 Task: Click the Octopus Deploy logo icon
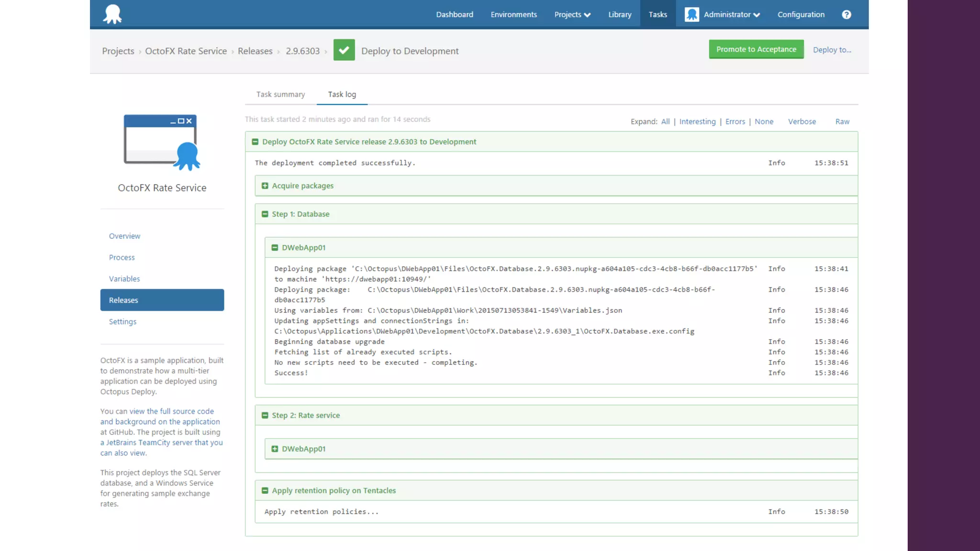point(112,14)
